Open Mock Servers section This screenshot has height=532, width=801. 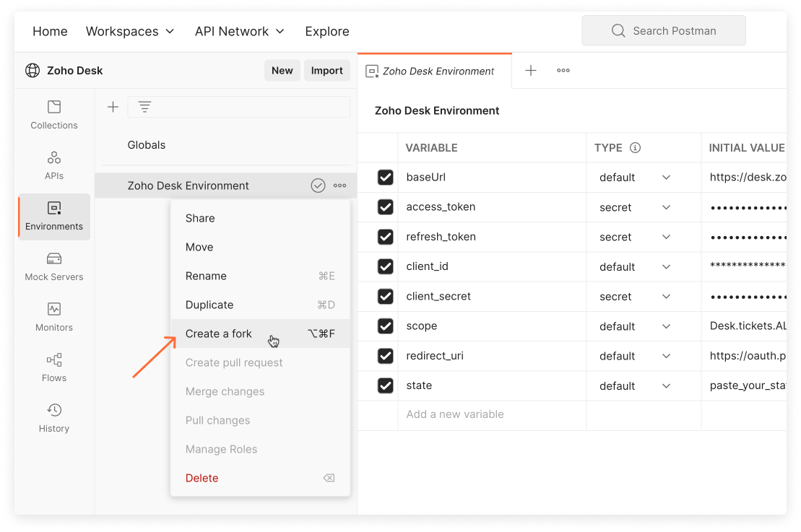pos(53,266)
